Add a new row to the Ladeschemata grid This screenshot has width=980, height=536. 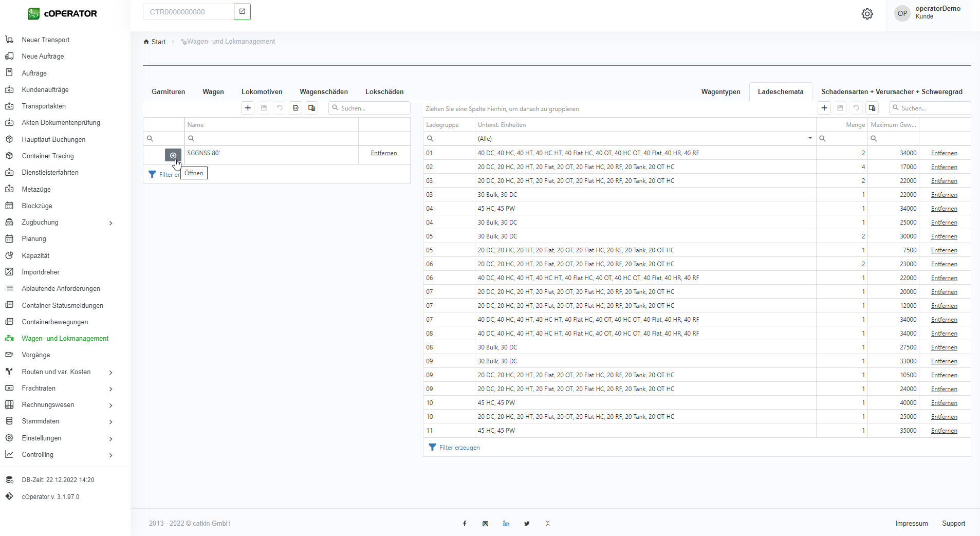point(824,108)
